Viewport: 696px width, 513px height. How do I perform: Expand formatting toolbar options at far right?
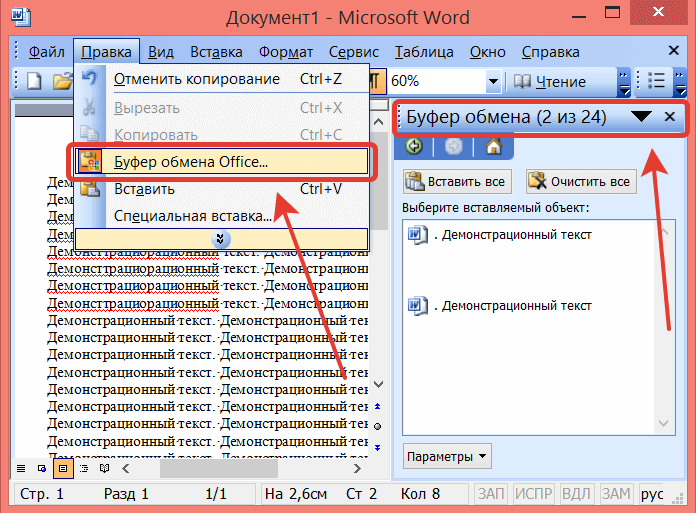coord(680,82)
